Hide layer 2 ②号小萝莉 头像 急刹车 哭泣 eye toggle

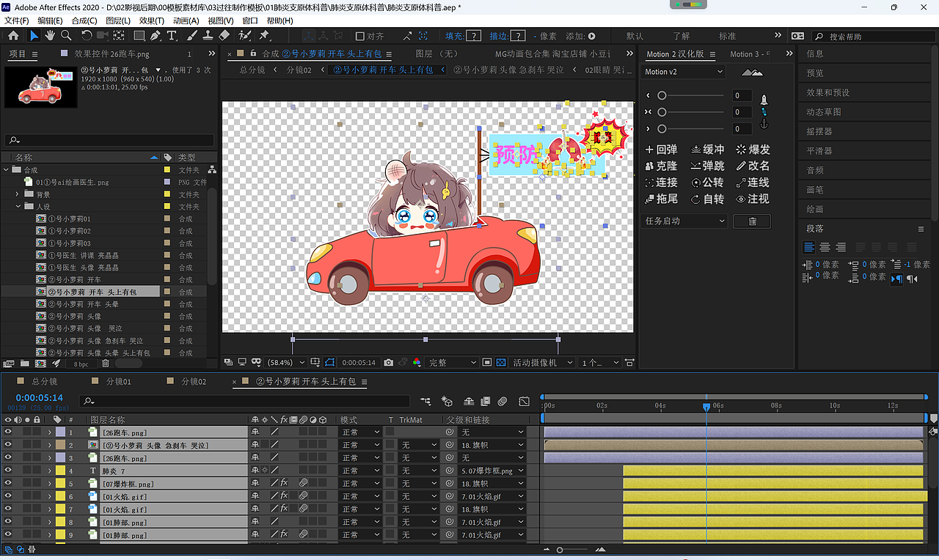coord(9,445)
